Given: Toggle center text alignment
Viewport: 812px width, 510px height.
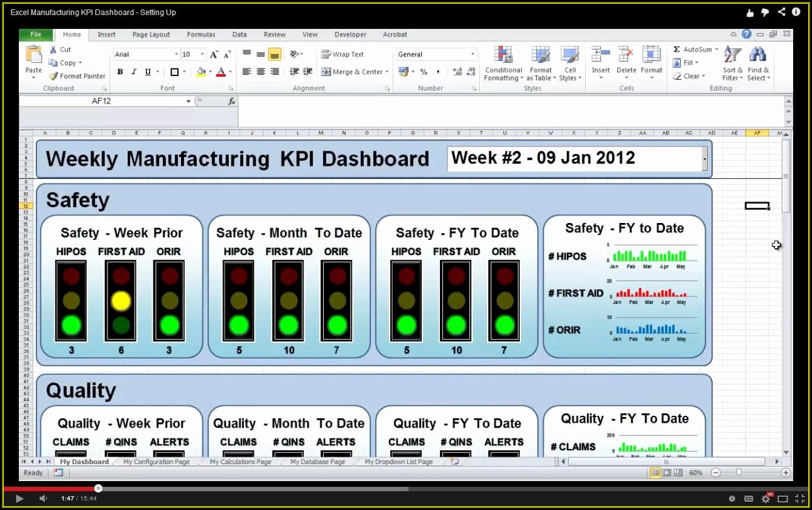Looking at the screenshot, I should (x=261, y=72).
